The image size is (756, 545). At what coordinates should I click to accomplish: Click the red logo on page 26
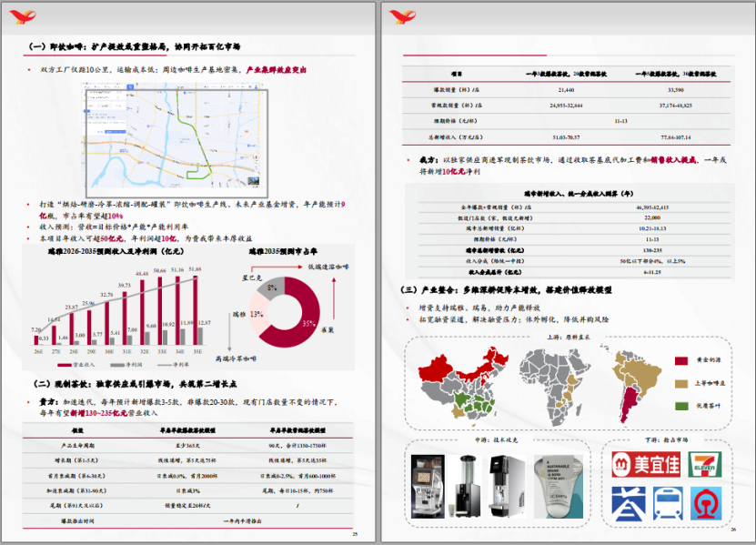[403, 17]
